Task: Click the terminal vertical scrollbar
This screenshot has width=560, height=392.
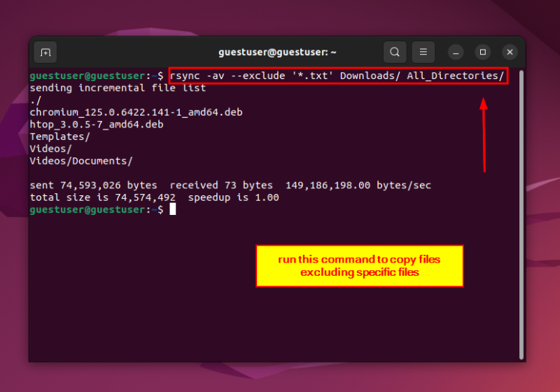Action: 521,210
